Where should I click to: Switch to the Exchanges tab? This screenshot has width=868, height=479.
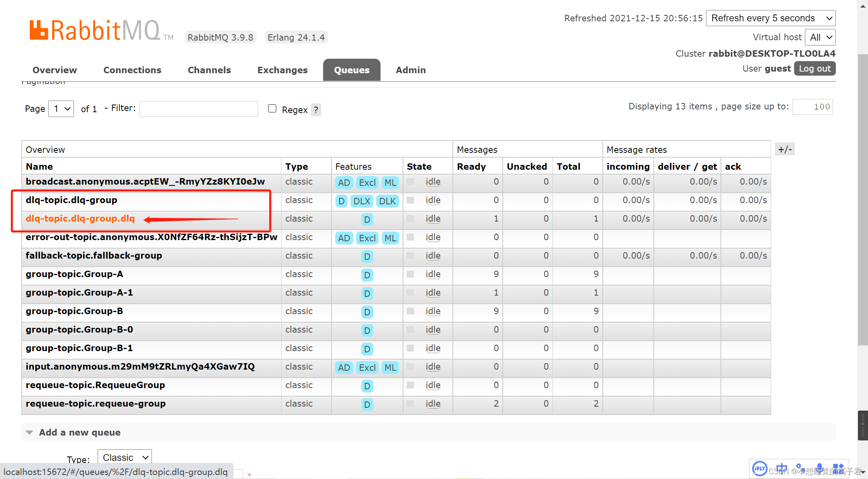(x=283, y=70)
